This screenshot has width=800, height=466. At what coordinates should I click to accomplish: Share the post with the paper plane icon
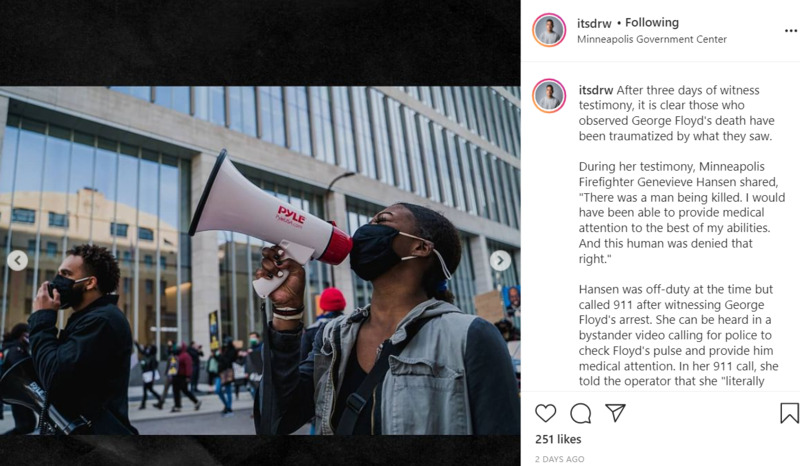pos(615,412)
